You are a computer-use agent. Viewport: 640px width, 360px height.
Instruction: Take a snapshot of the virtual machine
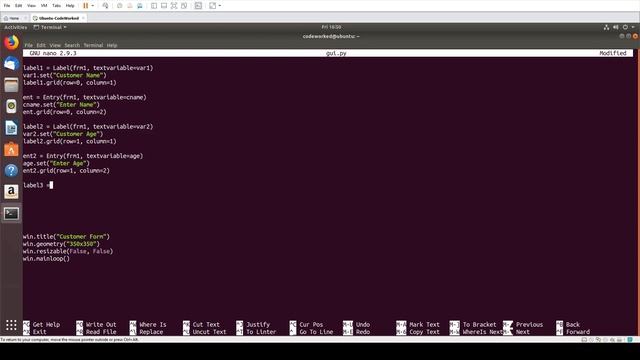coord(120,6)
